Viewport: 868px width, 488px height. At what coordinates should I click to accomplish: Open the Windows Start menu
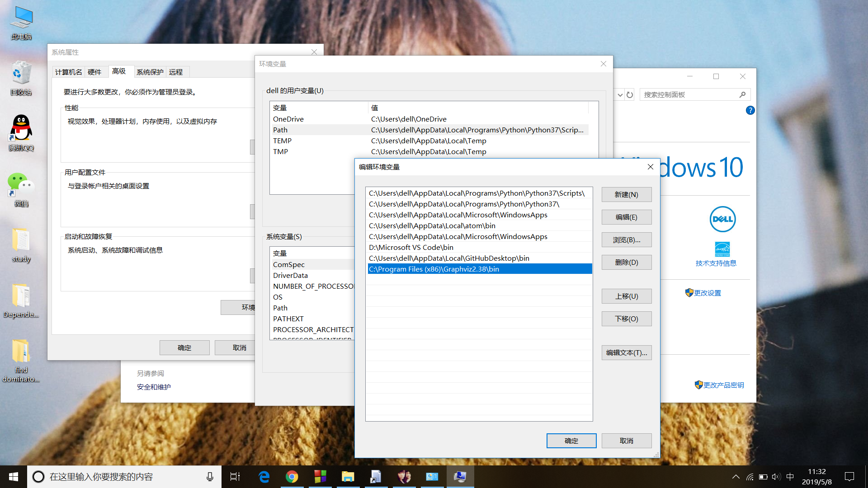coord(14,477)
